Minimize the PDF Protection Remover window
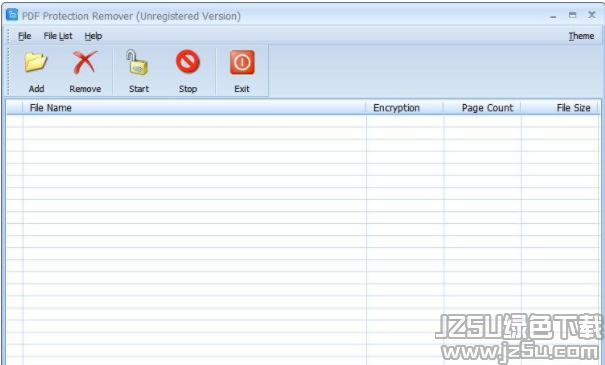This screenshot has height=365, width=605. (x=553, y=16)
